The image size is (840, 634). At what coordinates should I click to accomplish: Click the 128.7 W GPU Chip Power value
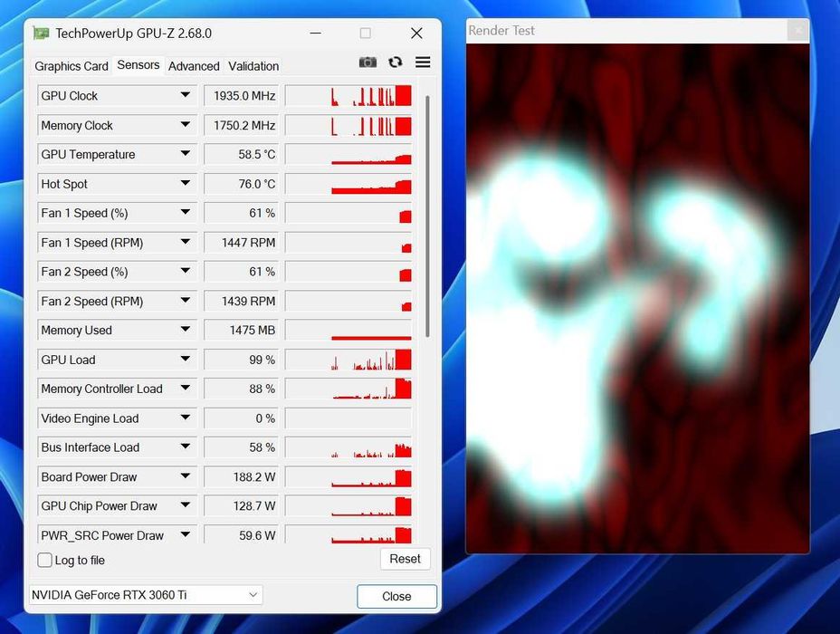(241, 506)
